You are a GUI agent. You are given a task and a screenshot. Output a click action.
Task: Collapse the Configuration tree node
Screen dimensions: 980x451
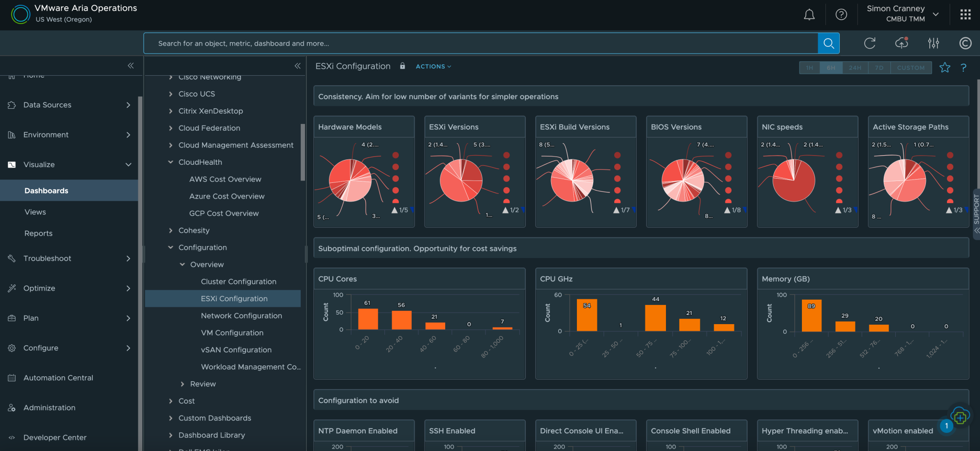[x=170, y=248]
